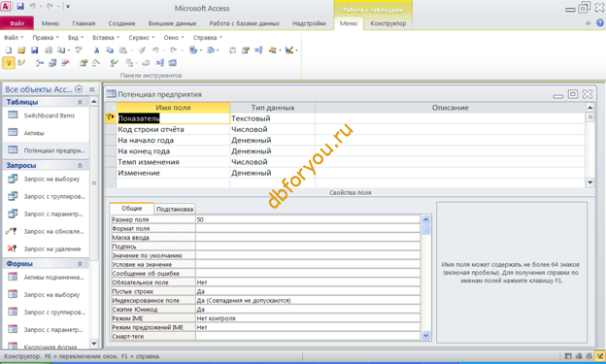Collapse the navigation pane with double chevron
Image resolution: width=606 pixels, height=364 pixels.
tap(92, 89)
